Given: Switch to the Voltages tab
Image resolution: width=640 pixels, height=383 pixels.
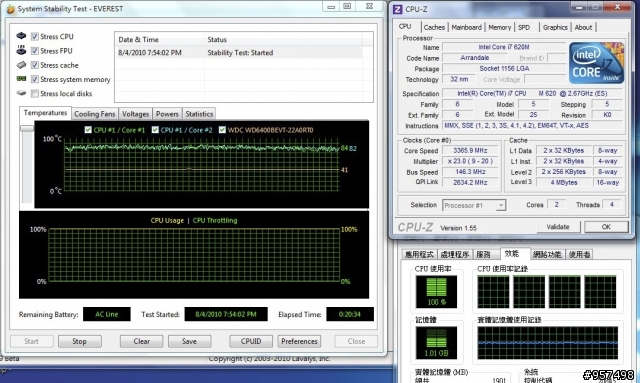Looking at the screenshot, I should (136, 114).
